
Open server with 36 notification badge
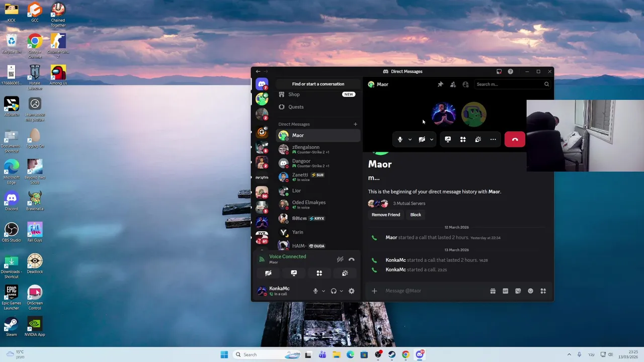coord(262,193)
